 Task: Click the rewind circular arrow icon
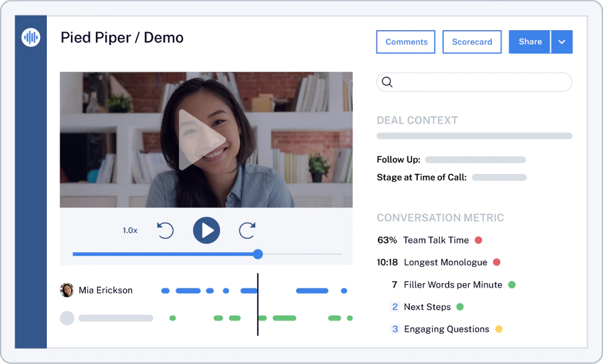click(165, 230)
